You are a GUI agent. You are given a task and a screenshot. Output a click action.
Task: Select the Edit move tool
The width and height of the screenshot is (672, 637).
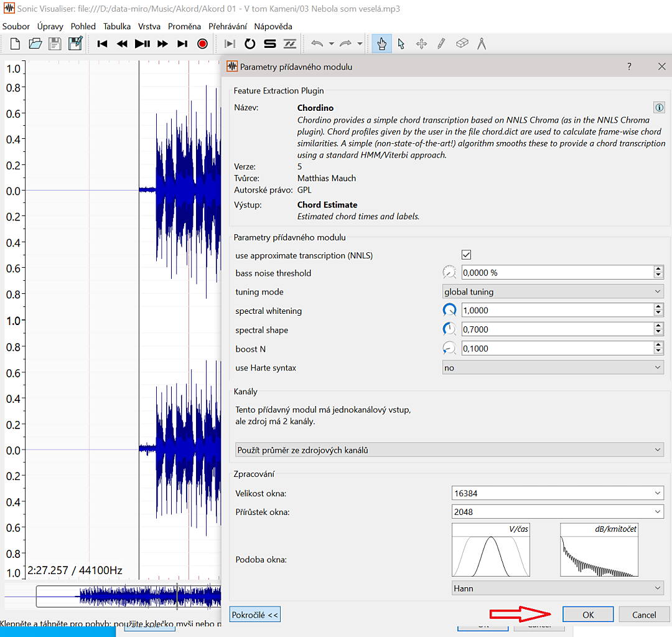pos(422,44)
